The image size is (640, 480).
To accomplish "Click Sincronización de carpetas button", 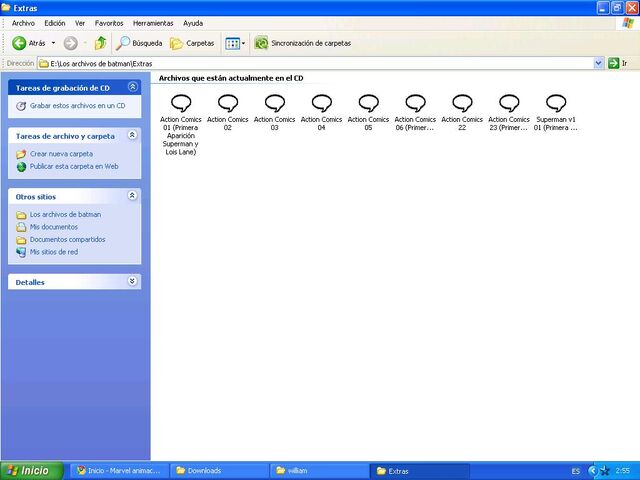I will (x=302, y=43).
